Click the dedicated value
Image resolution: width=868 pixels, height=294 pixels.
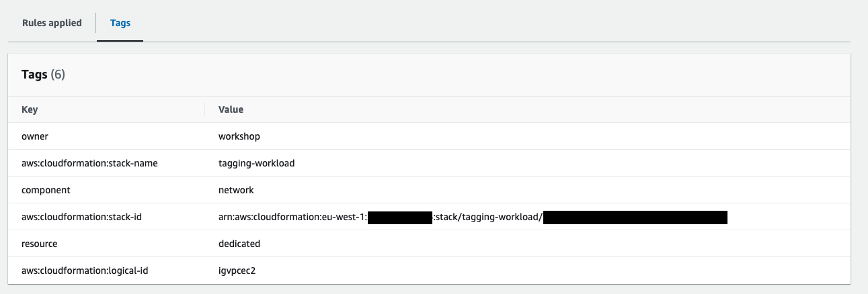click(239, 244)
